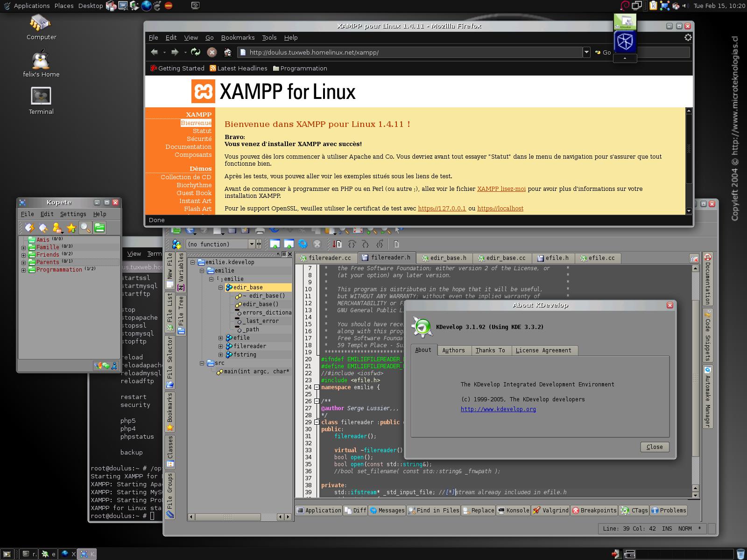Click KDevelop's first build window icon
Screen dimensions: 747x560
click(275, 244)
